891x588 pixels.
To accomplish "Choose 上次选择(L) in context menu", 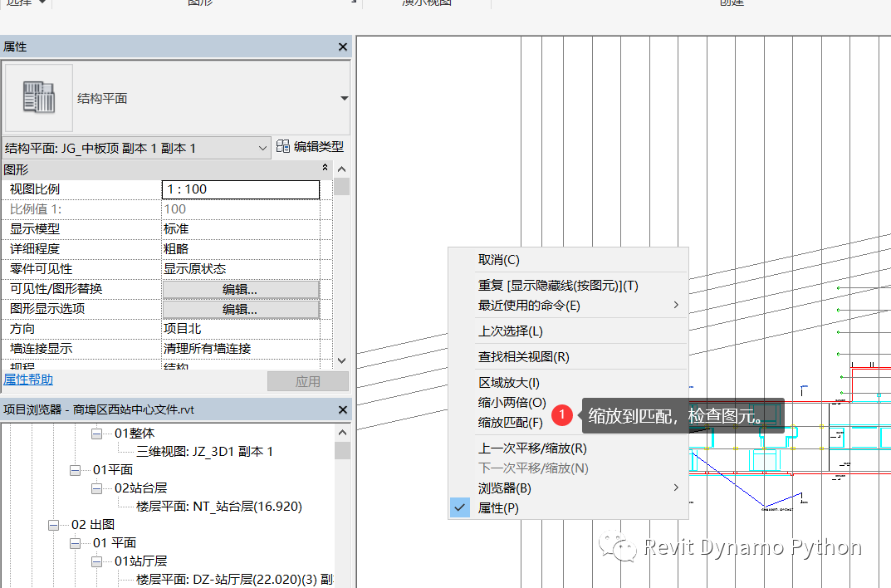I will (568, 331).
